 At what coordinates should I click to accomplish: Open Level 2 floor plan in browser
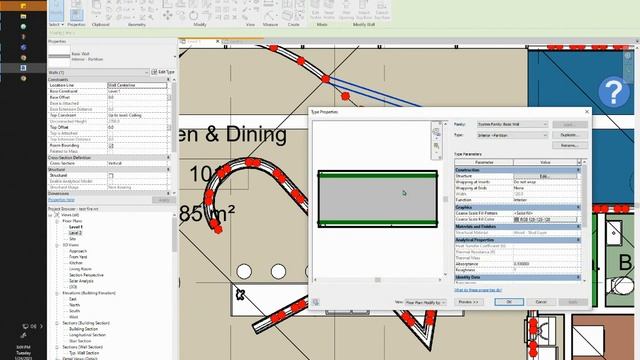point(76,233)
